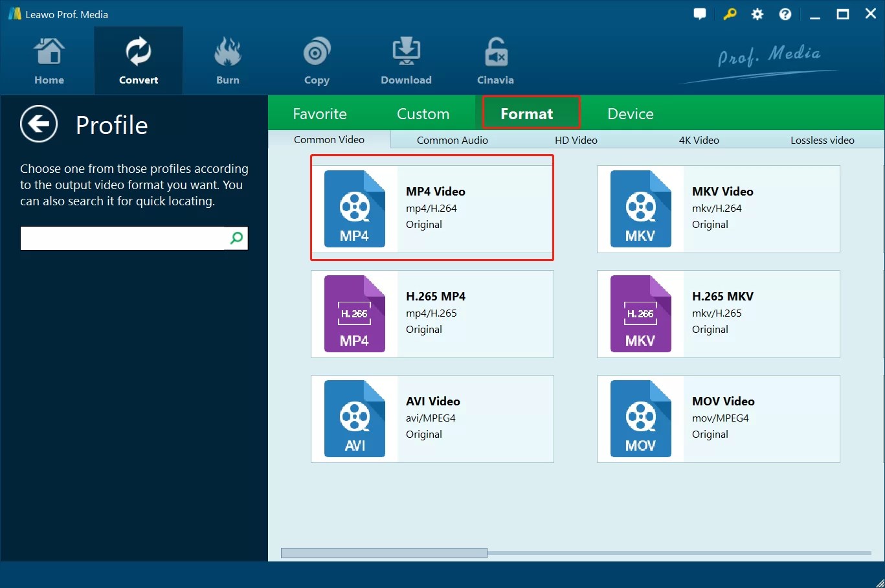Click the search magnifier icon
The width and height of the screenshot is (885, 588).
pyautogui.click(x=235, y=238)
